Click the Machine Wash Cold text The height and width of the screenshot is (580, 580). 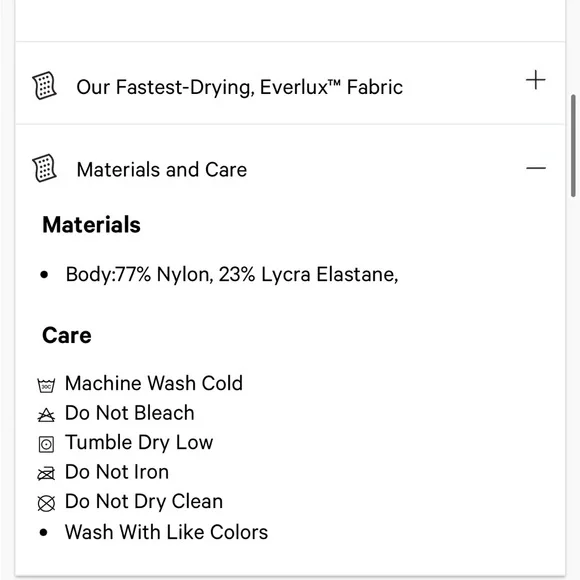(154, 383)
